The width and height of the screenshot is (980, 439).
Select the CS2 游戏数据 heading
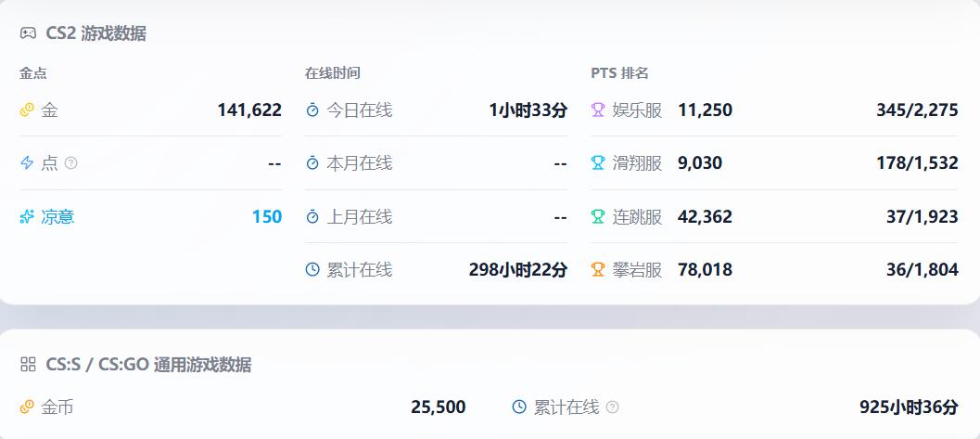(x=95, y=33)
